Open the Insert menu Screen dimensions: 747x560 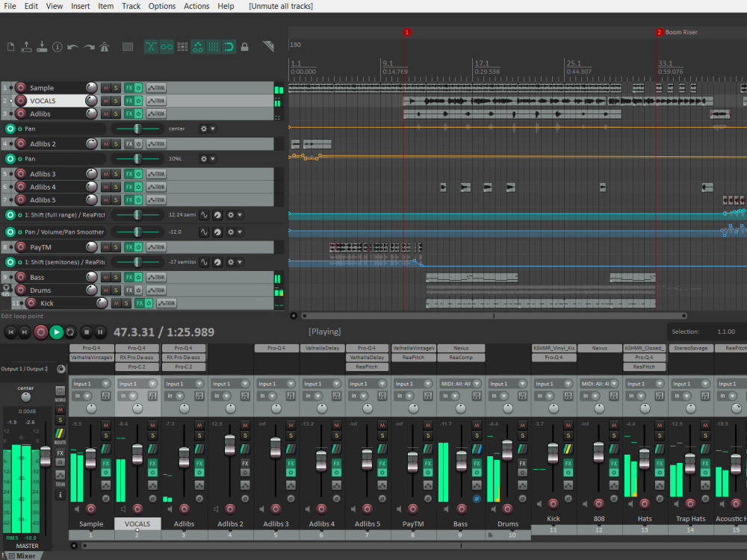coord(80,6)
